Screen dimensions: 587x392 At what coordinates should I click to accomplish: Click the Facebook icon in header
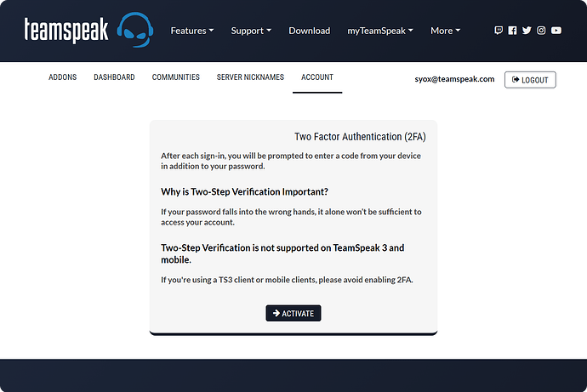[x=512, y=31]
